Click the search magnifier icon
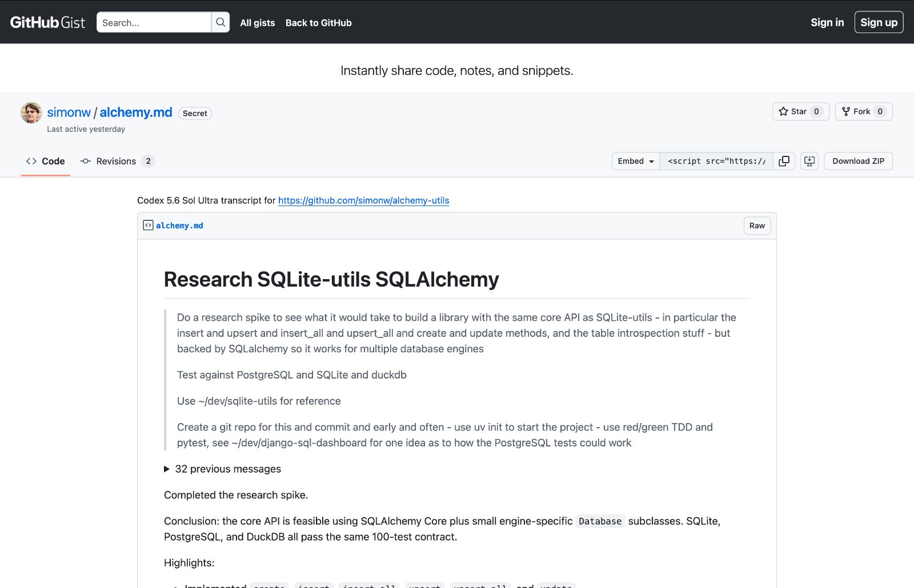The height and width of the screenshot is (588, 914). pos(221,22)
